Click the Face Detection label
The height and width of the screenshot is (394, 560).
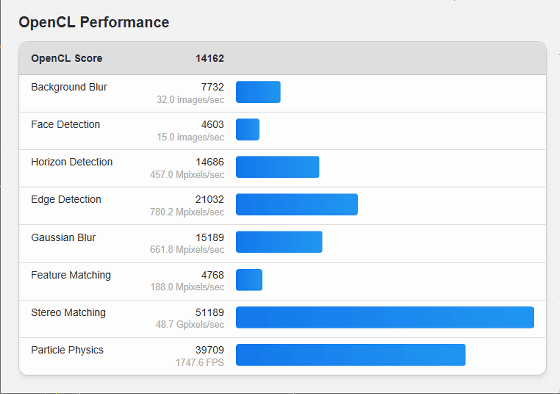pyautogui.click(x=65, y=124)
